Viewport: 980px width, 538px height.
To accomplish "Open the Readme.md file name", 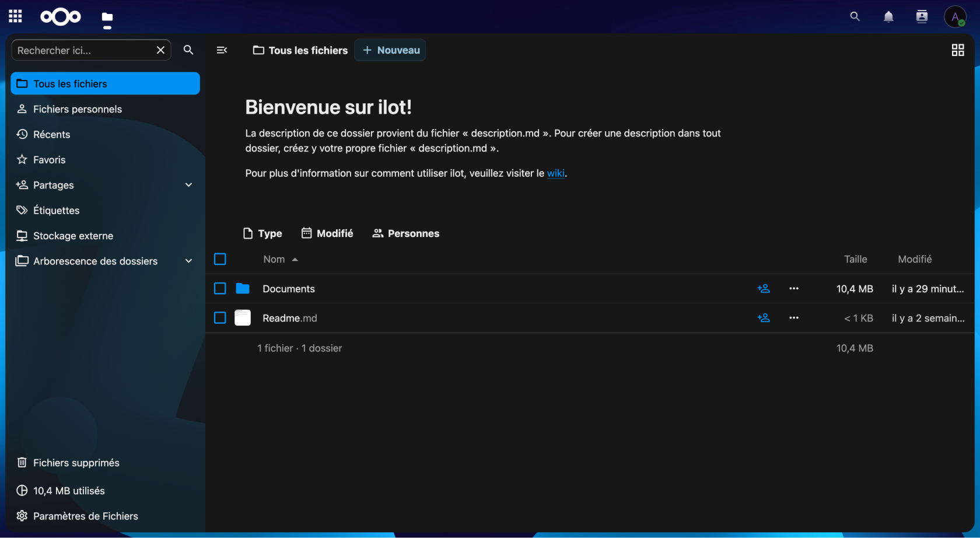I will (x=290, y=318).
